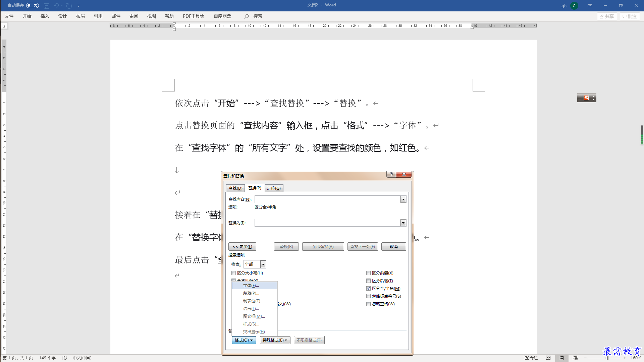Viewport: 644px width, 362px height.
Task: Choose 突出显示(H) from format menu
Action: (x=255, y=332)
